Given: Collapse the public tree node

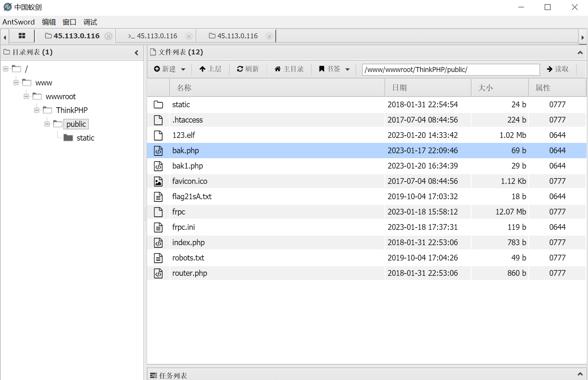Looking at the screenshot, I should tap(47, 124).
